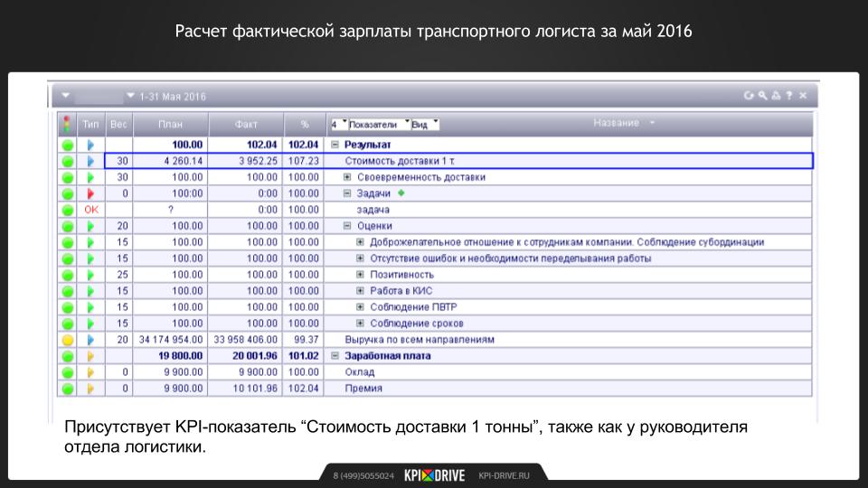
Task: Sort by the Факт column header
Action: (x=246, y=125)
